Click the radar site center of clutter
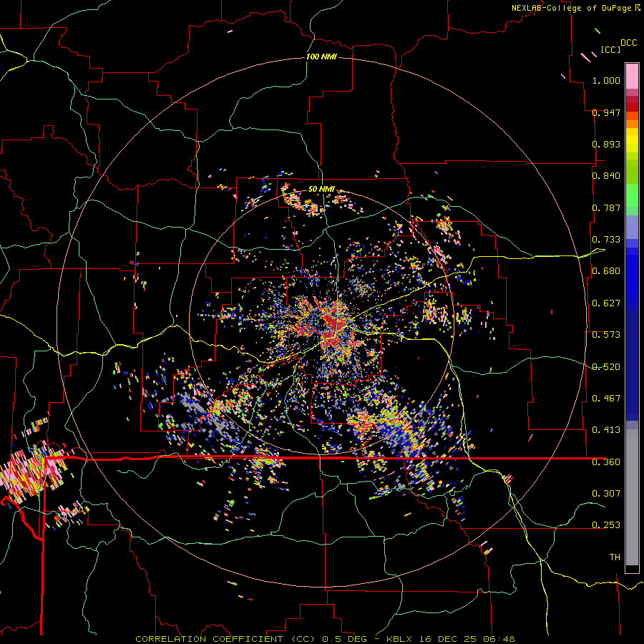The image size is (644, 644). (323, 323)
